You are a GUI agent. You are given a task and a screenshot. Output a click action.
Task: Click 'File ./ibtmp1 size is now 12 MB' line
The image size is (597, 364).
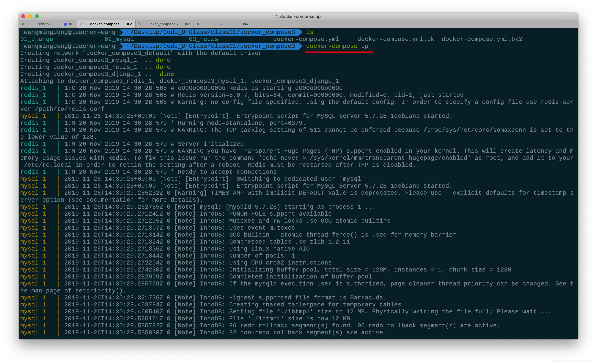click(187, 319)
